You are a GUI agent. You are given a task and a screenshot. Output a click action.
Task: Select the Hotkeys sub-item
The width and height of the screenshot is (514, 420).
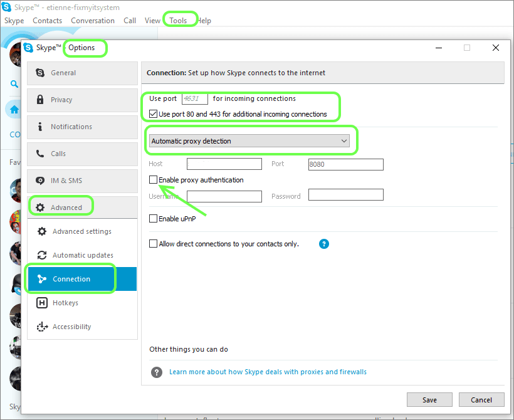(82, 303)
